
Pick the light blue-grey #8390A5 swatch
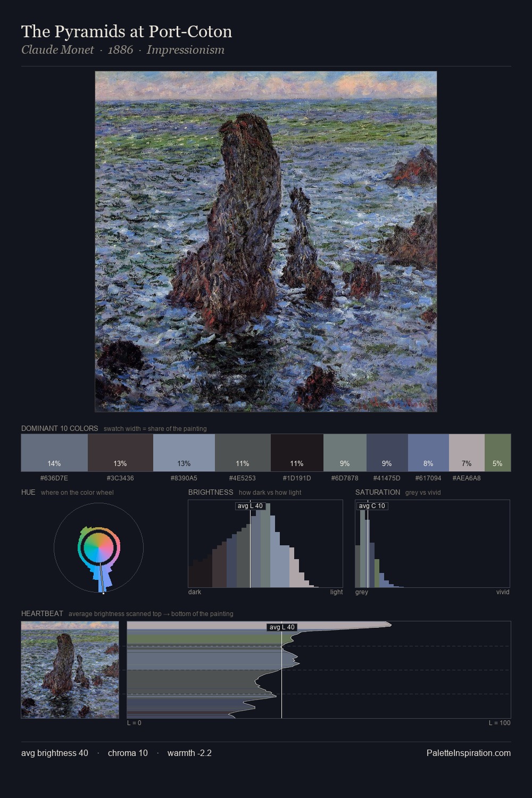184,453
